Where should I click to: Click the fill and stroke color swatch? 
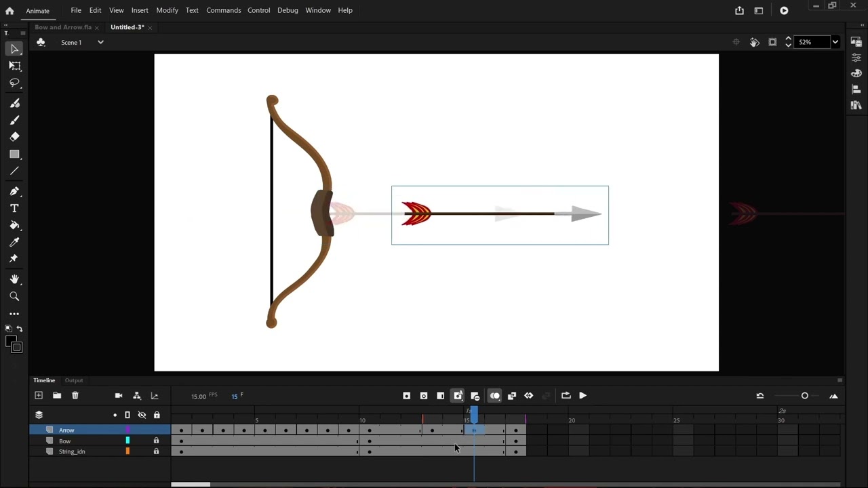(14, 344)
